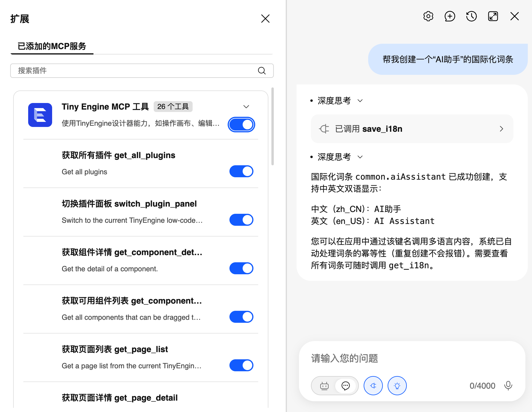Turn off the get_all_plugins tool toggle
This screenshot has height=412, width=532.
[241, 171]
